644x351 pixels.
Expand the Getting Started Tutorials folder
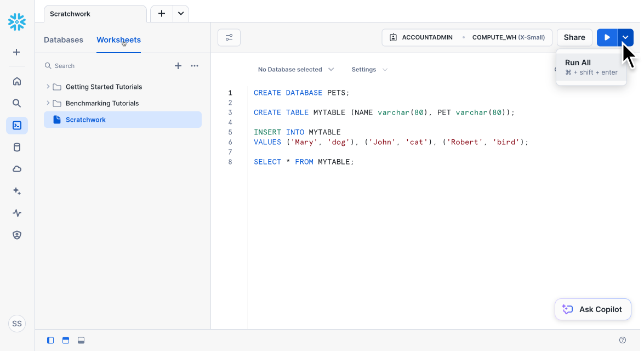pyautogui.click(x=49, y=87)
